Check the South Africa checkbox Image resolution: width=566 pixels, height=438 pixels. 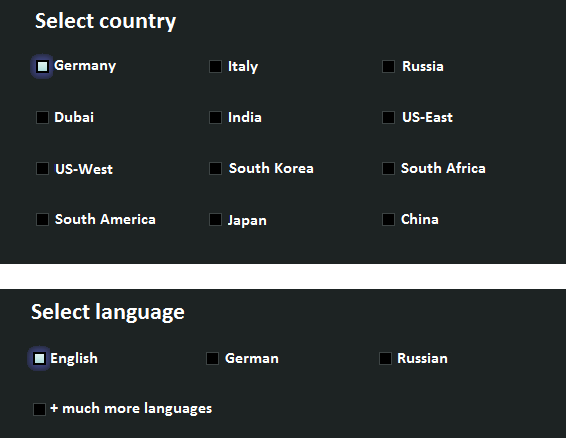[388, 168]
